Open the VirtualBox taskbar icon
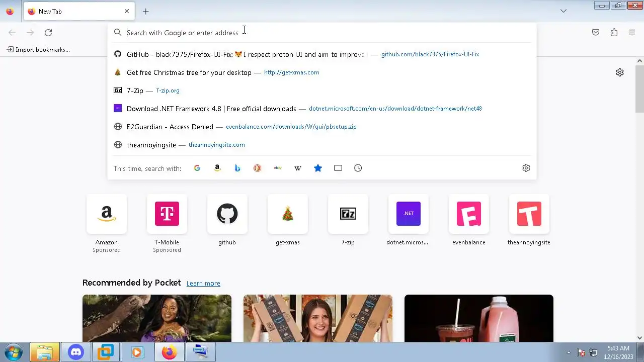The width and height of the screenshot is (644, 362). pos(106,352)
